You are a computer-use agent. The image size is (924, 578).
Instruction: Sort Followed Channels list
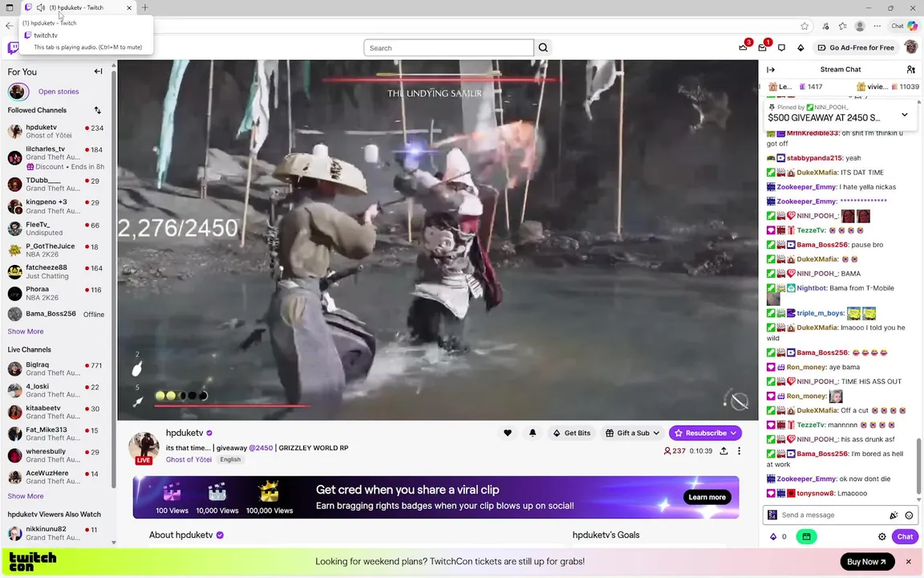pos(97,110)
